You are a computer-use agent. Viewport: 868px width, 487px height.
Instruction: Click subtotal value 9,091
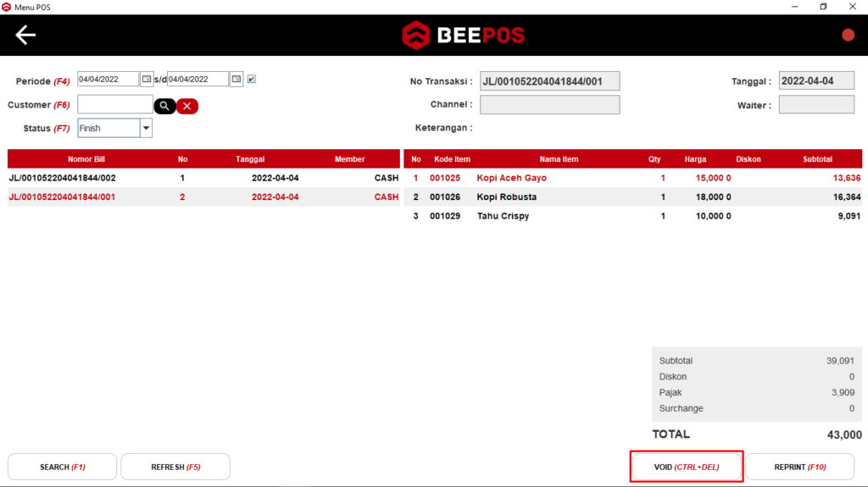849,216
